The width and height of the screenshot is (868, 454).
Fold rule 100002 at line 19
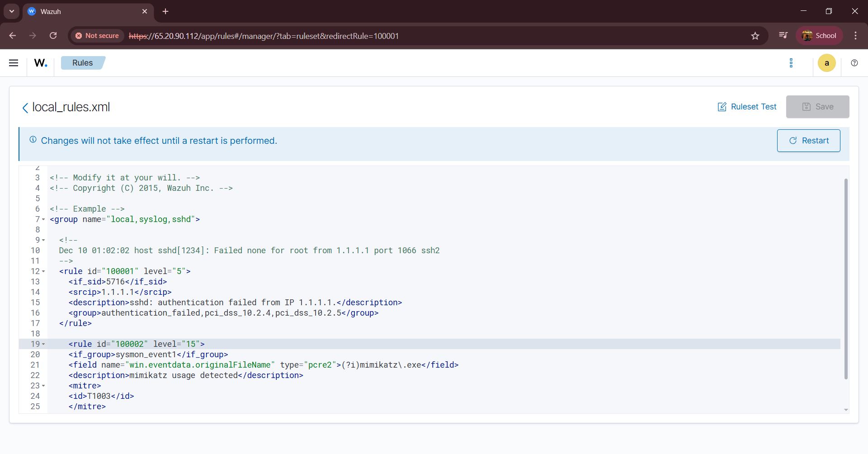point(43,345)
